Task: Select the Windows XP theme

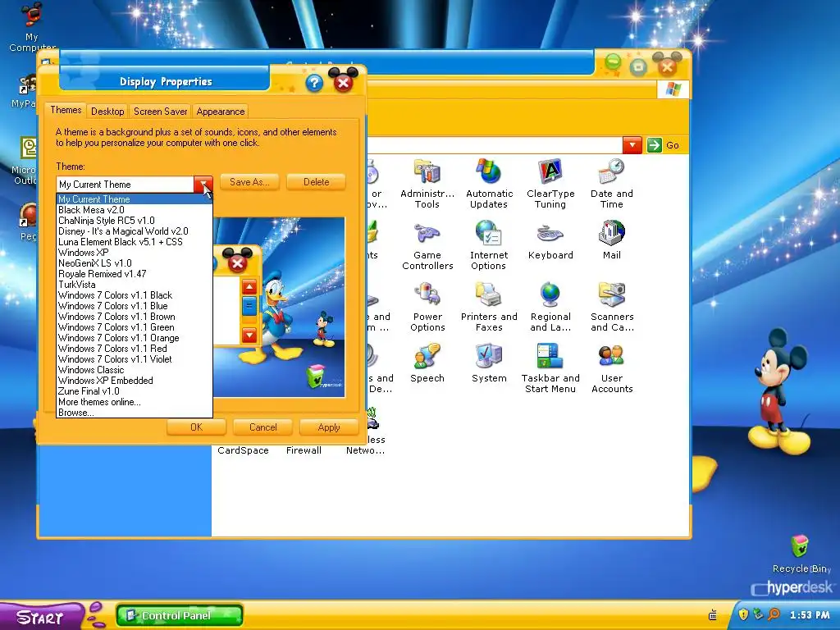Action: [135, 253]
